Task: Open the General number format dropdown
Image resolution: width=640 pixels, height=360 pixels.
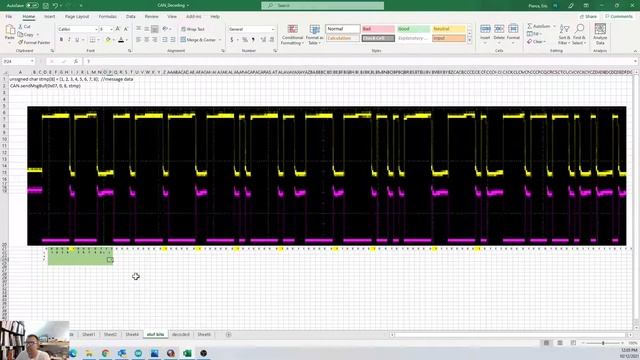Action: coord(273,29)
